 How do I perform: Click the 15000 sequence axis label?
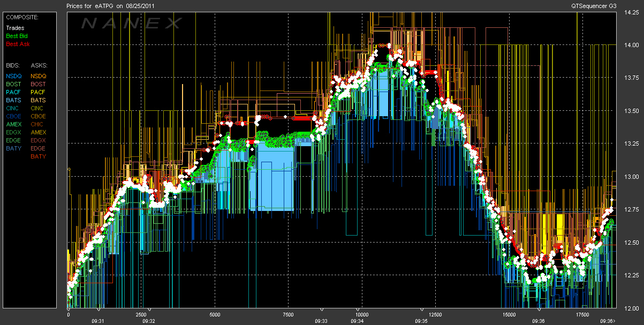click(x=509, y=315)
